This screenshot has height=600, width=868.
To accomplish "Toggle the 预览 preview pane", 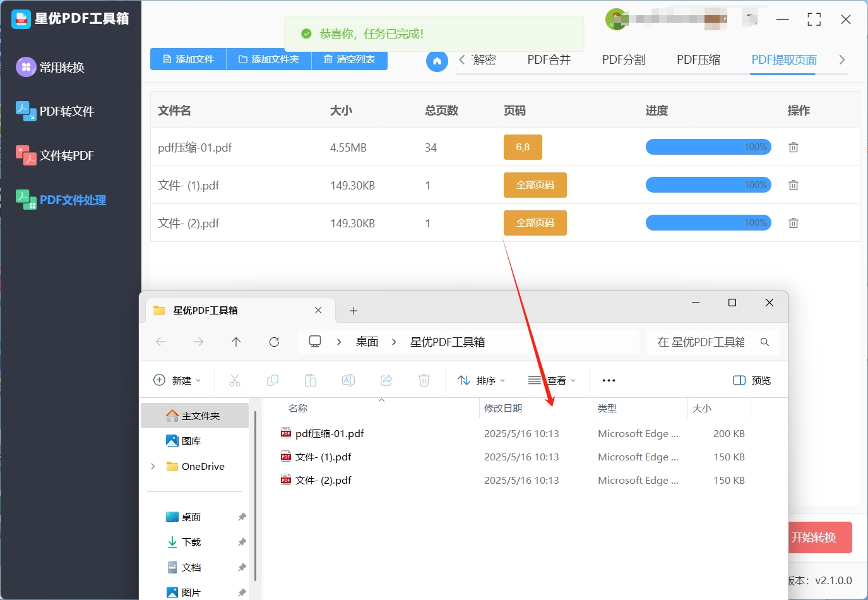I will (x=751, y=380).
